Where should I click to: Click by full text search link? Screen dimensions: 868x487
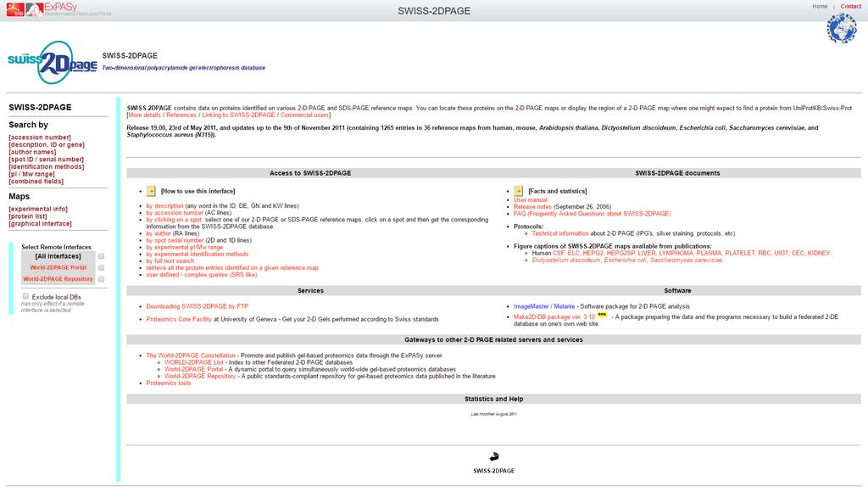click(170, 261)
